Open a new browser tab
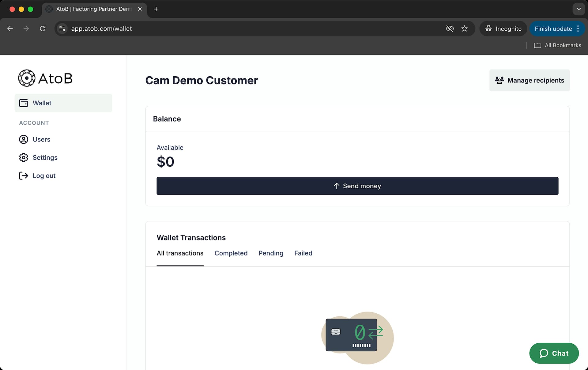This screenshot has width=588, height=370. coord(156,9)
